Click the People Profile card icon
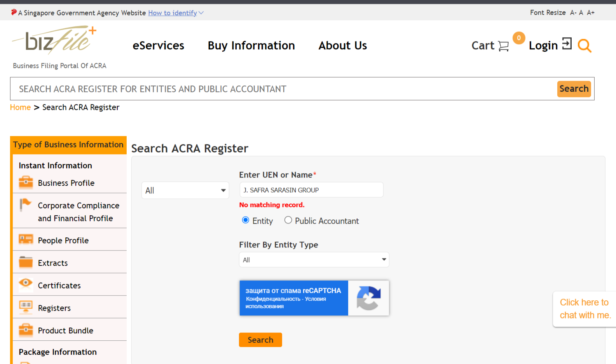 pyautogui.click(x=26, y=239)
